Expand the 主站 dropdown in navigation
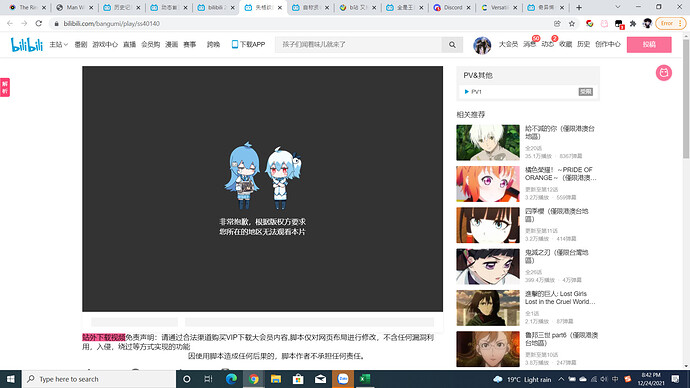The width and height of the screenshot is (690, 388). click(59, 44)
